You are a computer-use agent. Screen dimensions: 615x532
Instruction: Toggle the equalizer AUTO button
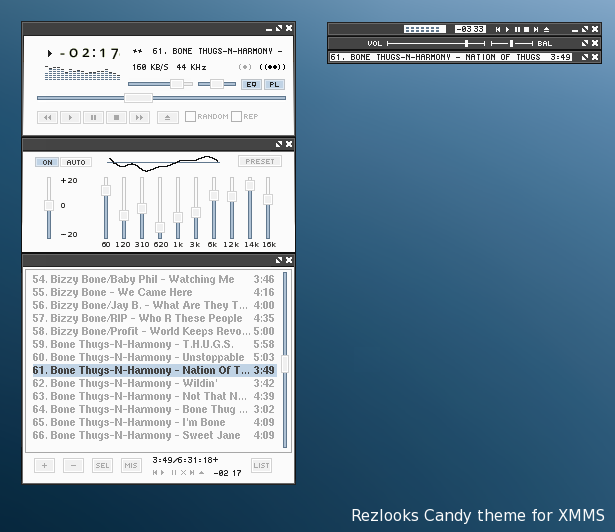click(76, 162)
